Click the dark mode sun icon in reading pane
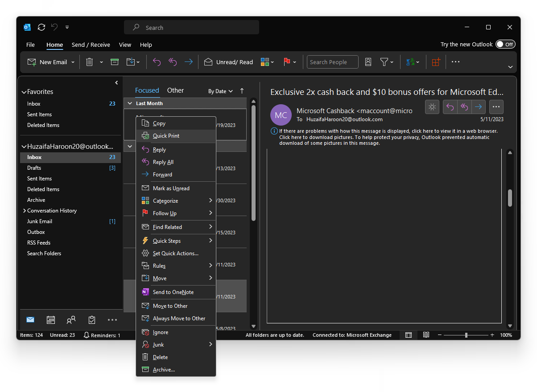 click(x=432, y=107)
